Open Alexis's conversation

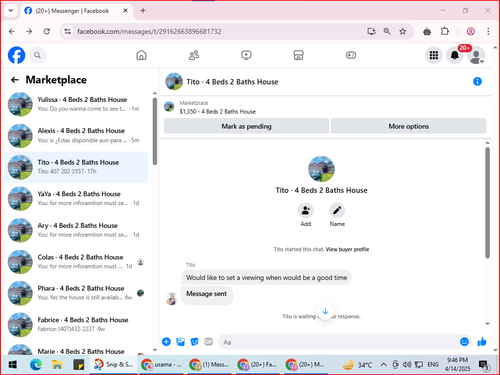(76, 135)
